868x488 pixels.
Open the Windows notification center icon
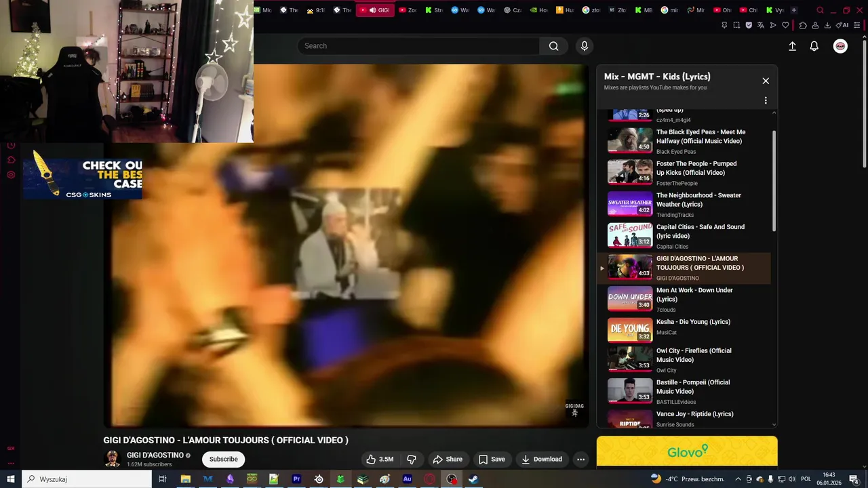point(856,480)
